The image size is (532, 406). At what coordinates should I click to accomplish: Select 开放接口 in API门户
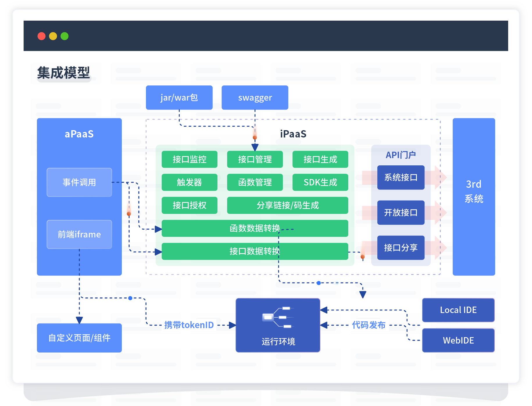tap(401, 212)
